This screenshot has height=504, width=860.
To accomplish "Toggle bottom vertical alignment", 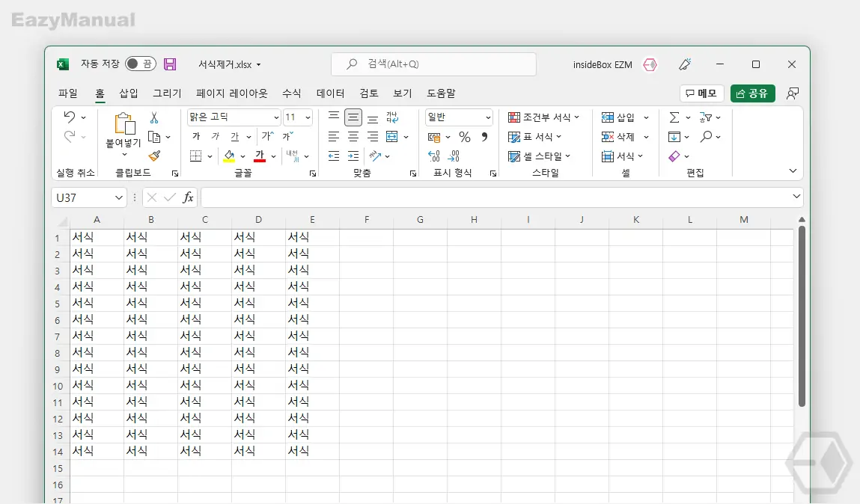I will coord(373,117).
